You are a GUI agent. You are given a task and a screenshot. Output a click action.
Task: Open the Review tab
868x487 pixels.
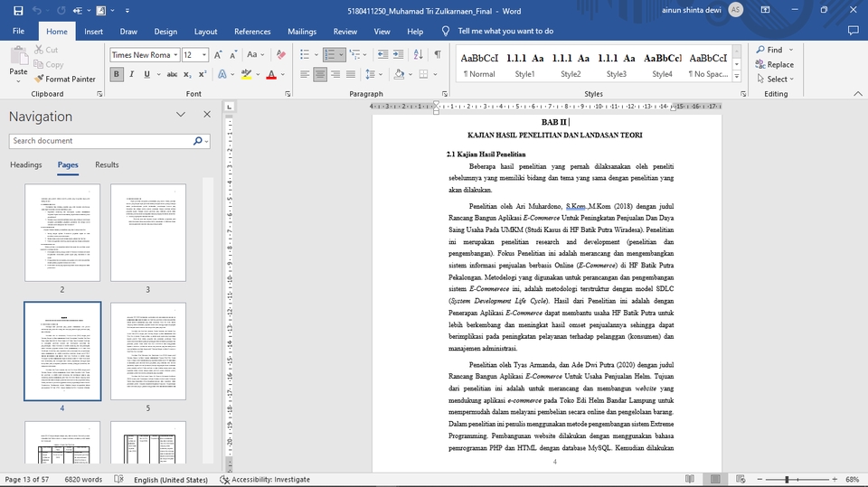344,32
